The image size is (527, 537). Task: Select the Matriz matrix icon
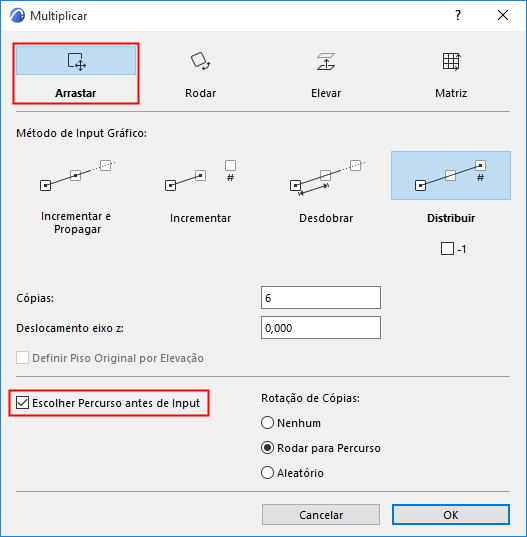(x=451, y=61)
